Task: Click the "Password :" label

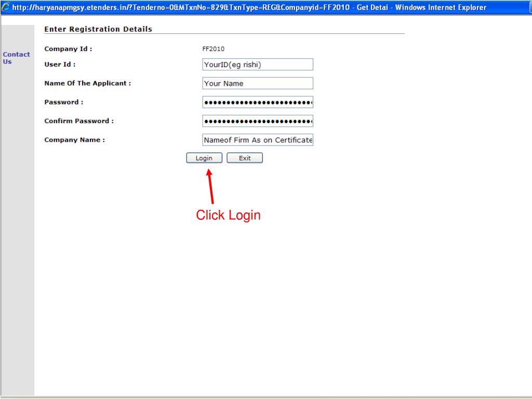Action: pyautogui.click(x=64, y=102)
